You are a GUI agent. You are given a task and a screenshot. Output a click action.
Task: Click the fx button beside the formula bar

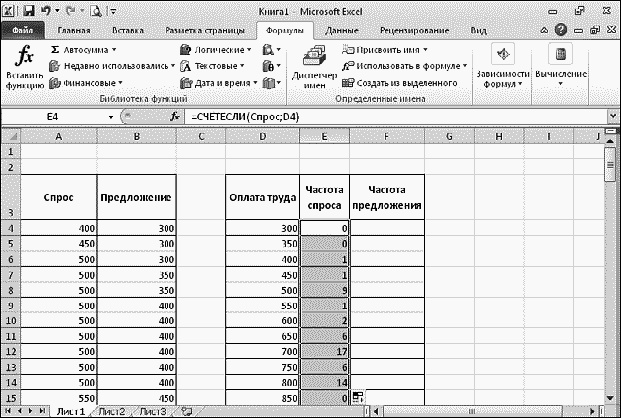pos(174,117)
